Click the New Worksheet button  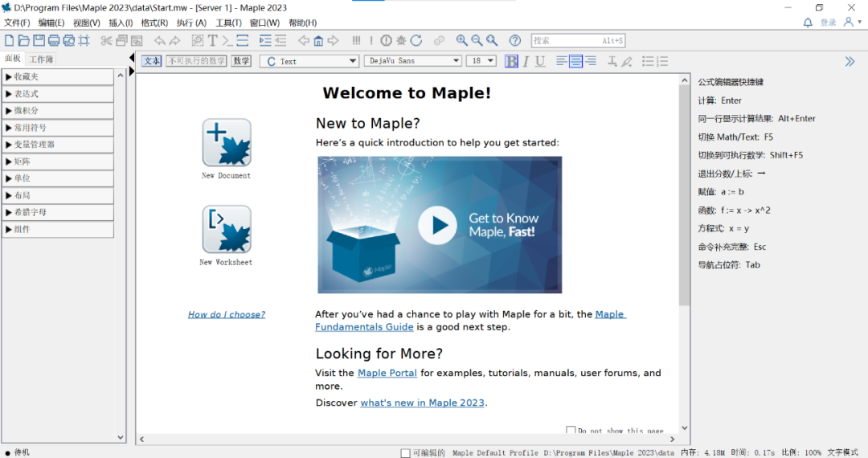coord(227,230)
